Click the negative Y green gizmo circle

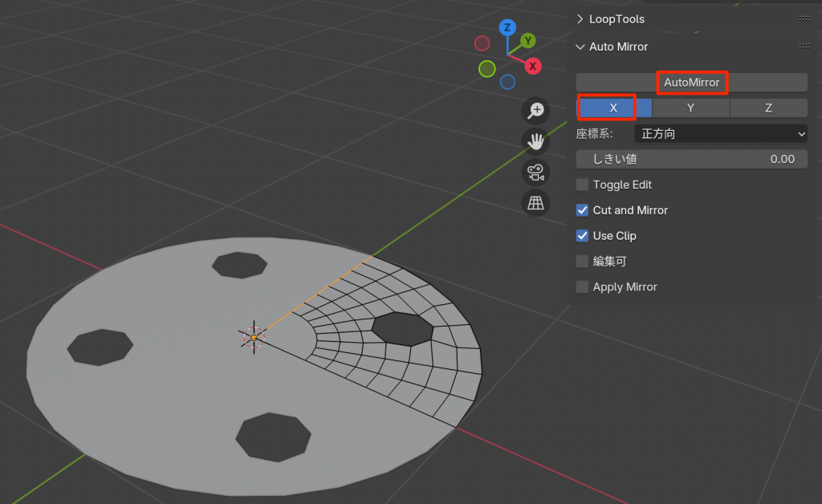(x=486, y=69)
